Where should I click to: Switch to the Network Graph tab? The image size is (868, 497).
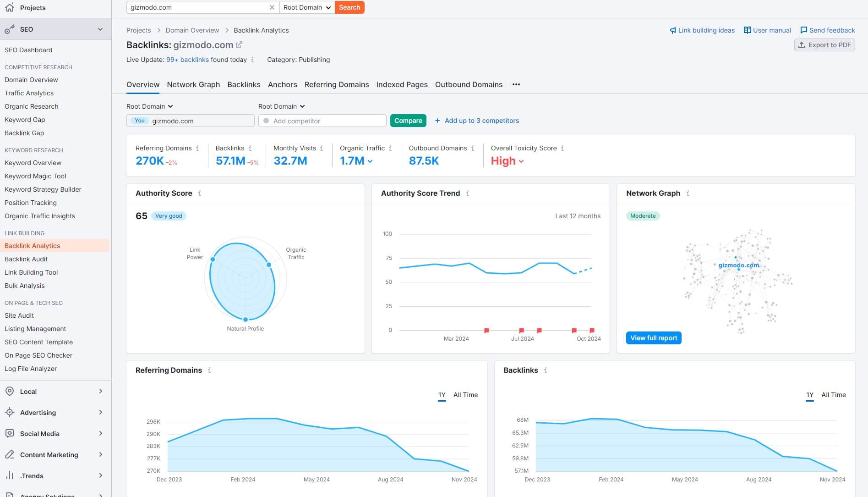[x=193, y=84]
